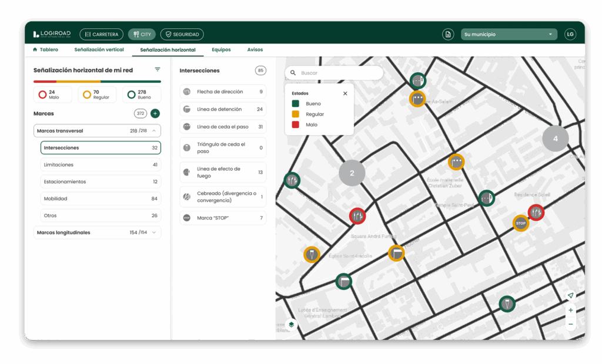Image resolution: width=602 pixels, height=364 pixels.
Task: Expand the Marcas longitudinales section
Action: (154, 232)
